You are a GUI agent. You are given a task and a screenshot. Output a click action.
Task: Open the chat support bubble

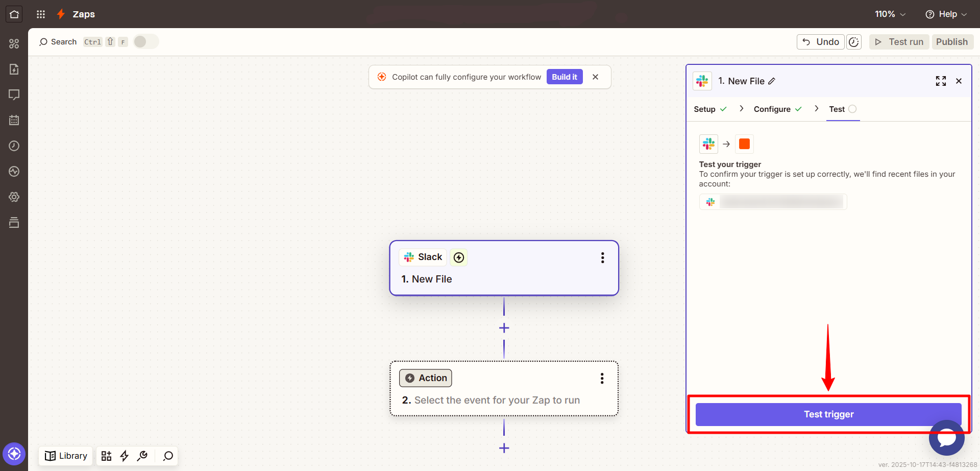pos(946,438)
